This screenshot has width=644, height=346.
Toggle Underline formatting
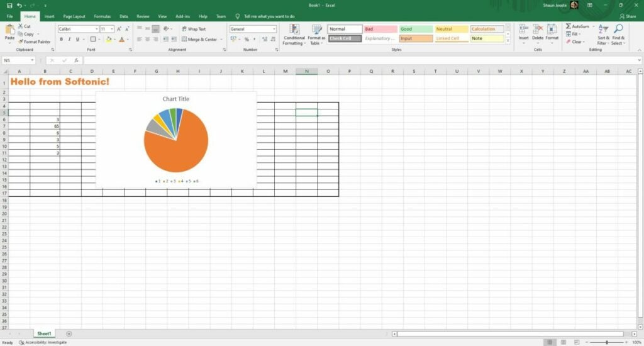pyautogui.click(x=77, y=40)
